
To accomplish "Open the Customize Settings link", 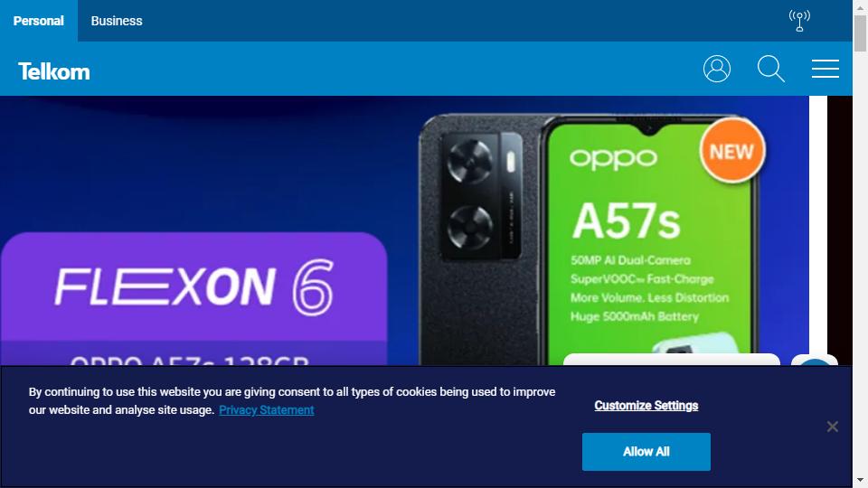I will tap(646, 406).
